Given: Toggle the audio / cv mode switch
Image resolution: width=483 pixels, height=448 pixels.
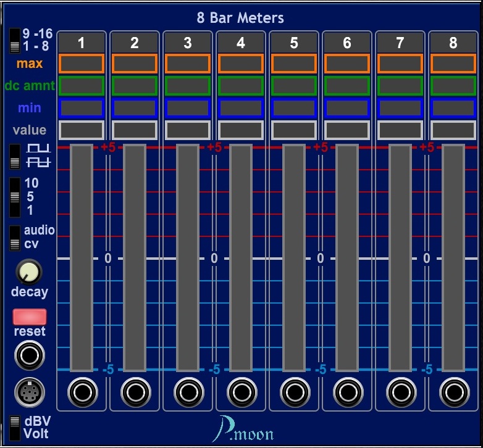Looking at the screenshot, I should coord(15,238).
